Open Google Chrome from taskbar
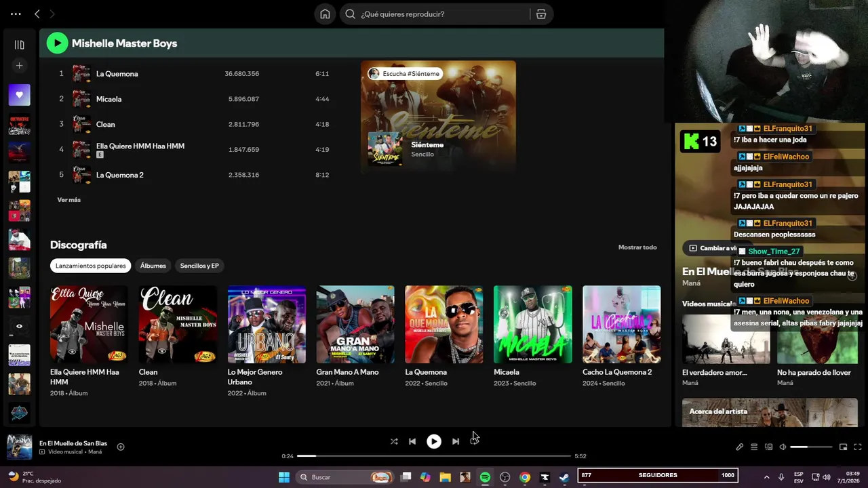 pos(525,477)
